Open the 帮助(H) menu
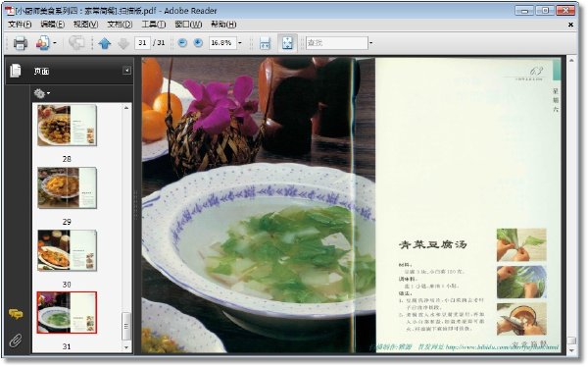 click(x=223, y=25)
